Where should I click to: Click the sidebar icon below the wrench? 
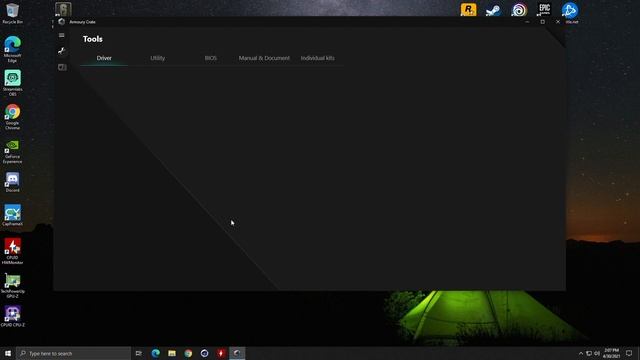(x=62, y=67)
